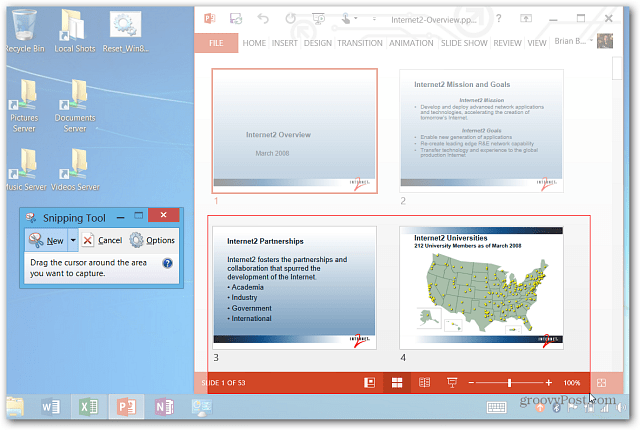Click the zoom slider handle
The image size is (640, 430).
(509, 383)
